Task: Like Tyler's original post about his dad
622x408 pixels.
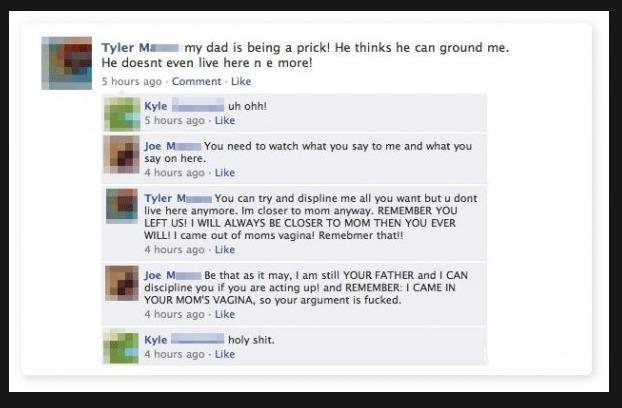Action: 241,81
